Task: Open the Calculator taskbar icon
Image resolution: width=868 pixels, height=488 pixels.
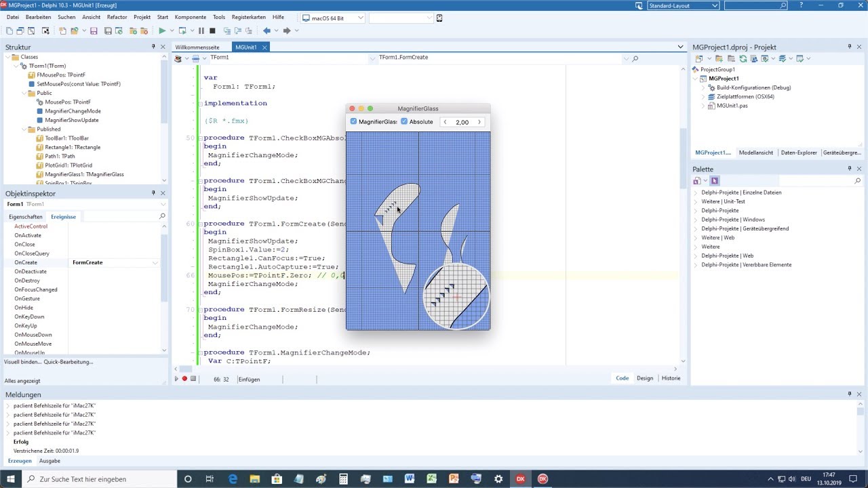Action: (344, 479)
